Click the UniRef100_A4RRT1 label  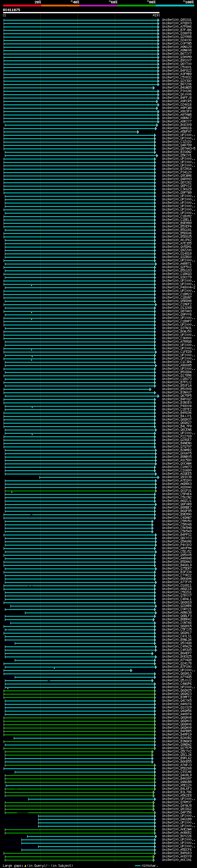click(176, 264)
